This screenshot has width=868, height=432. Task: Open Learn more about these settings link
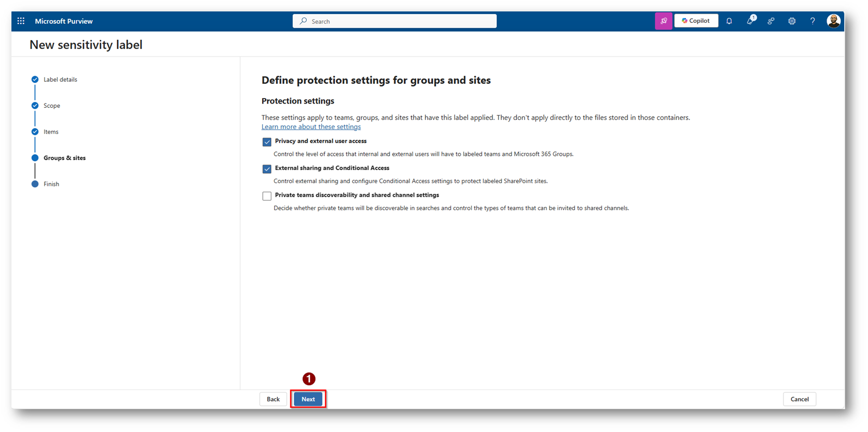pyautogui.click(x=311, y=127)
